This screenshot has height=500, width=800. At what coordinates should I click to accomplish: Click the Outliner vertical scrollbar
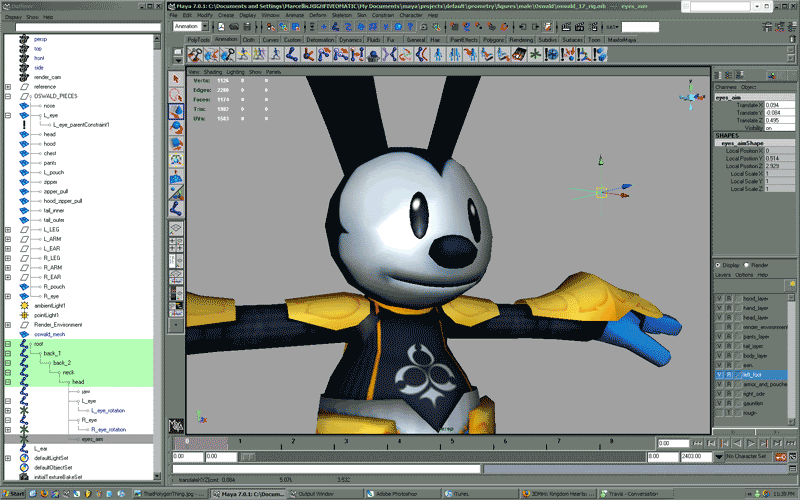point(157,258)
